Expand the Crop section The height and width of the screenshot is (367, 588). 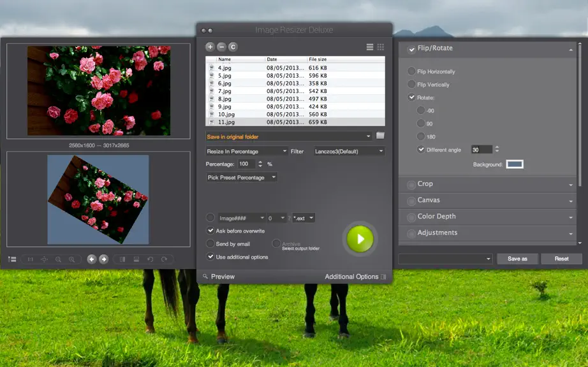pyautogui.click(x=487, y=184)
